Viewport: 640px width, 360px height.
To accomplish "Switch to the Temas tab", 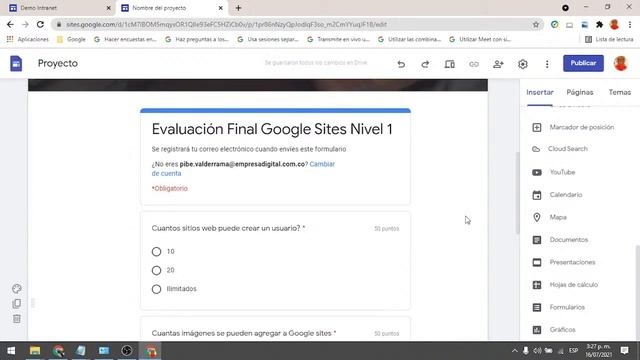I will [x=620, y=92].
